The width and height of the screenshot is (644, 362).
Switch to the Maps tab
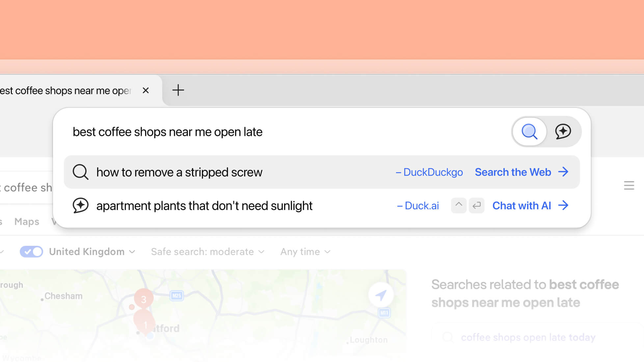click(26, 221)
